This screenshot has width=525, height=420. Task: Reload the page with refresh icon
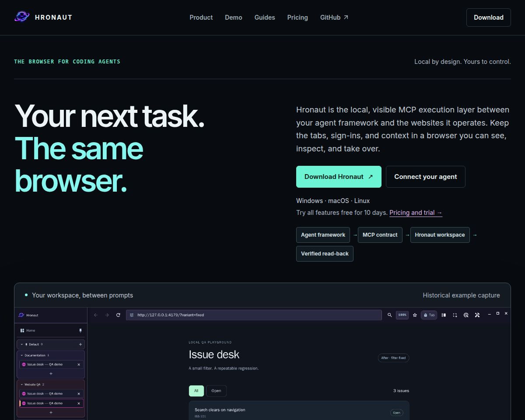pos(118,315)
